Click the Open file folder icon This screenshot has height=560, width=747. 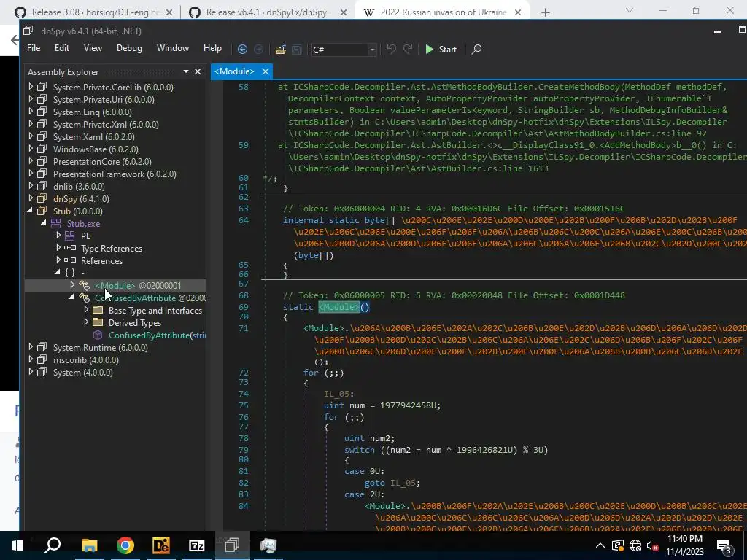(x=281, y=49)
